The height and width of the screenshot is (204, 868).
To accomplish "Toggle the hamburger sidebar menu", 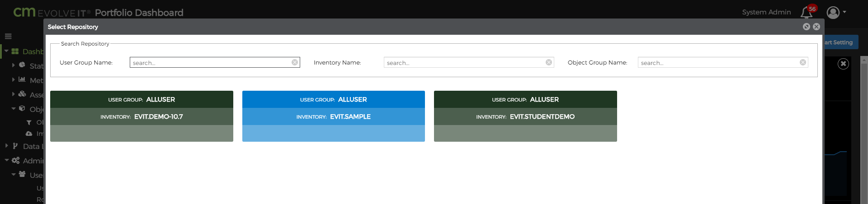I will coord(8,36).
